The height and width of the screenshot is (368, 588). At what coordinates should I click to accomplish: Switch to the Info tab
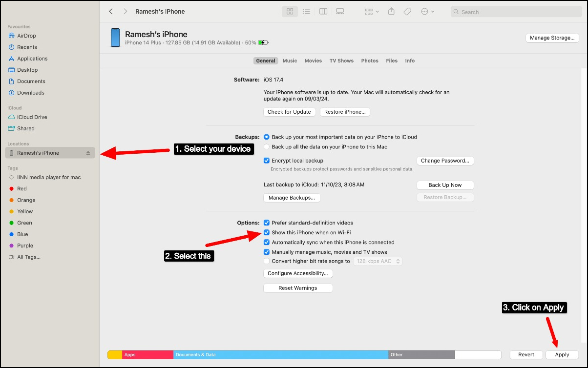410,61
